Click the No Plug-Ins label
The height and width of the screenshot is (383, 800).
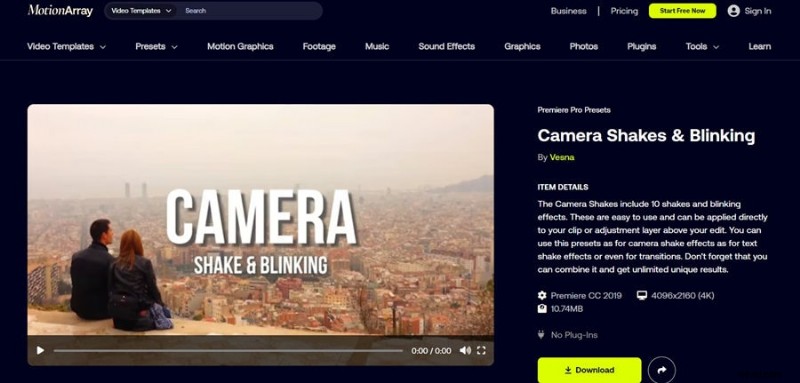(x=574, y=335)
